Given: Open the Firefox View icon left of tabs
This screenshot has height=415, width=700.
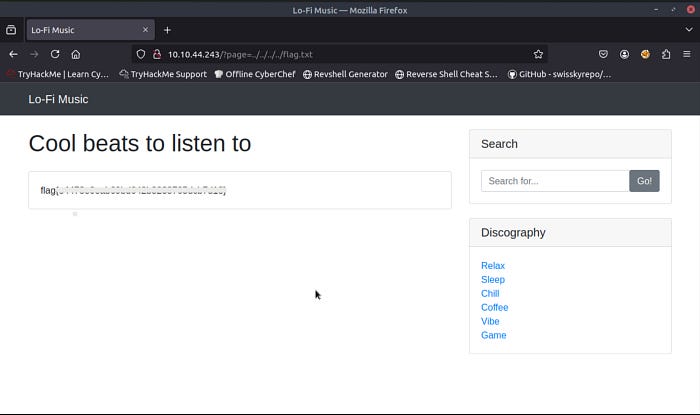Looking at the screenshot, I should (11, 30).
